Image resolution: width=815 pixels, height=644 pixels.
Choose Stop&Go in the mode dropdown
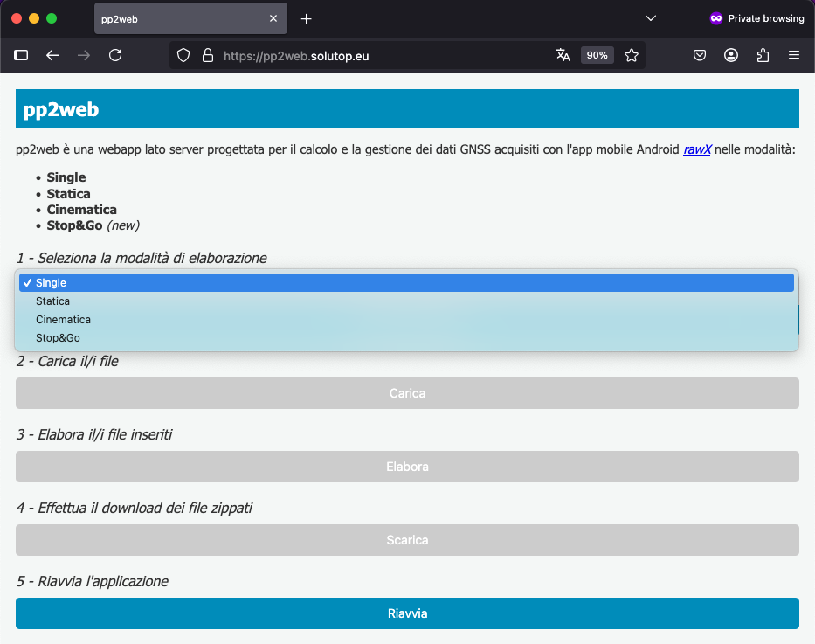pos(406,338)
